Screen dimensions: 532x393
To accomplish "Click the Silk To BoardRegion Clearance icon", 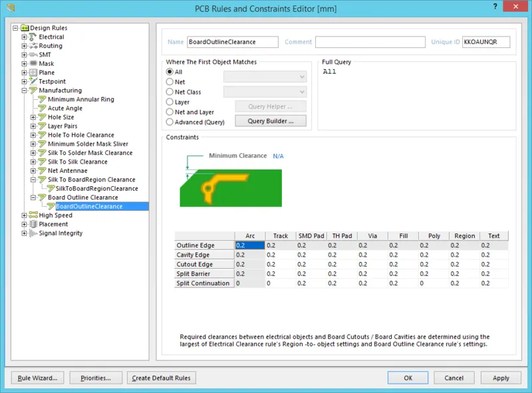I will (42, 180).
